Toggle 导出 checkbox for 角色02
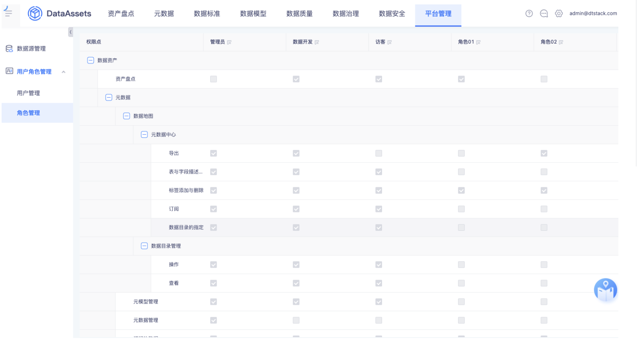 544,153
